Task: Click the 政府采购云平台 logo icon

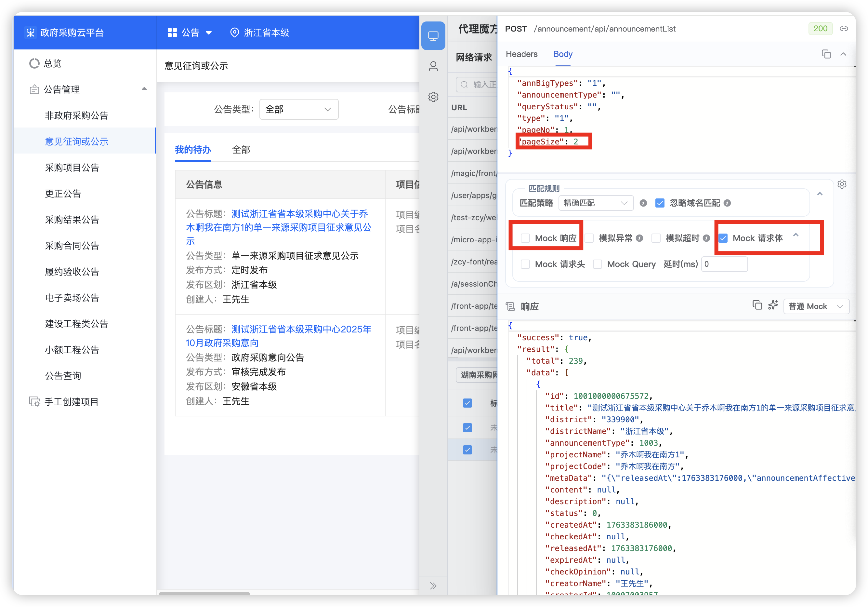Action: [x=31, y=33]
